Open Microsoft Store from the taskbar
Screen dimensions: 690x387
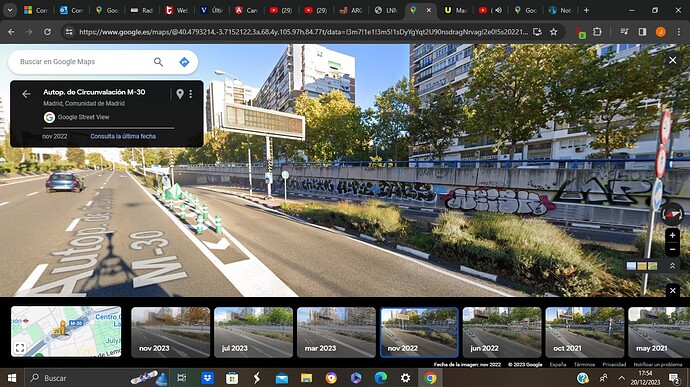tap(232, 378)
